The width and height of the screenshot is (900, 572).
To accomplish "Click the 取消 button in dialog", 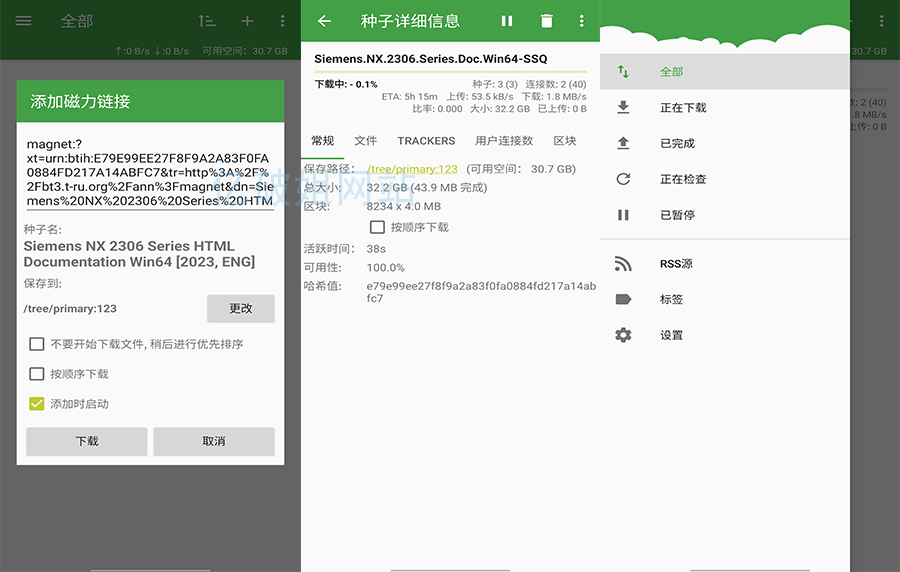I will [x=214, y=441].
